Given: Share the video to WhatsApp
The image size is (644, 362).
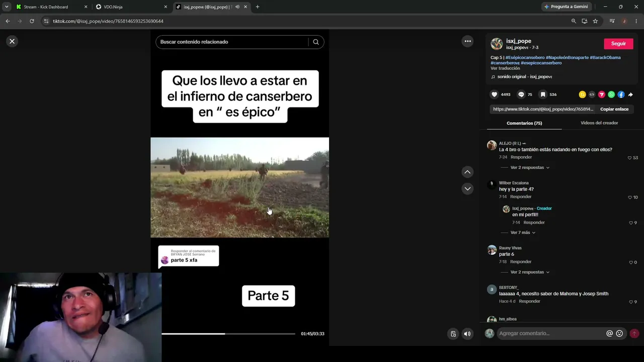Looking at the screenshot, I should coord(611,95).
